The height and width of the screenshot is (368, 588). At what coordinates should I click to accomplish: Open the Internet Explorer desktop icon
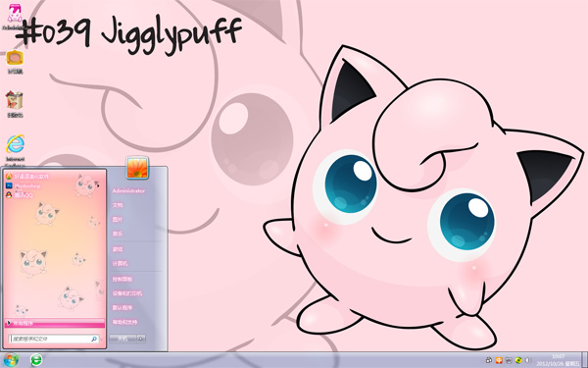16,144
